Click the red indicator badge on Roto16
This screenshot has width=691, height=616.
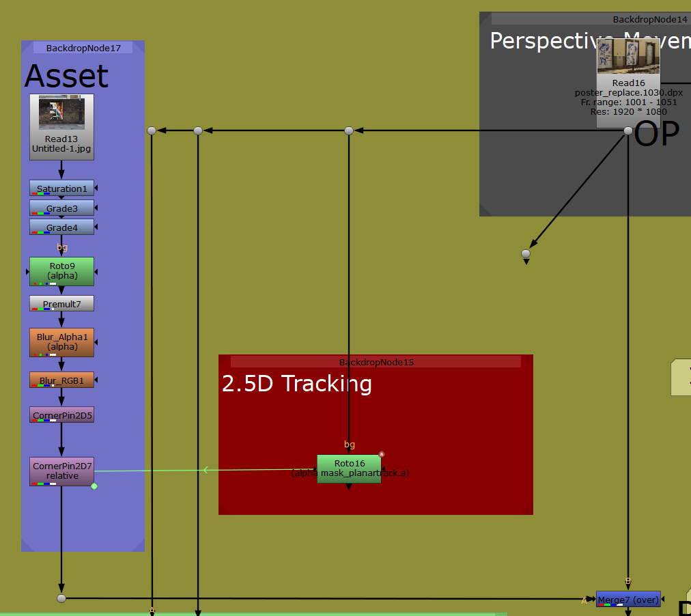tap(382, 454)
